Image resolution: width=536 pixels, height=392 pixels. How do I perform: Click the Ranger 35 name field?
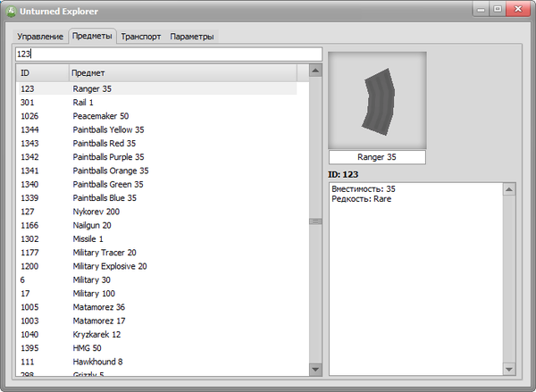tap(377, 157)
